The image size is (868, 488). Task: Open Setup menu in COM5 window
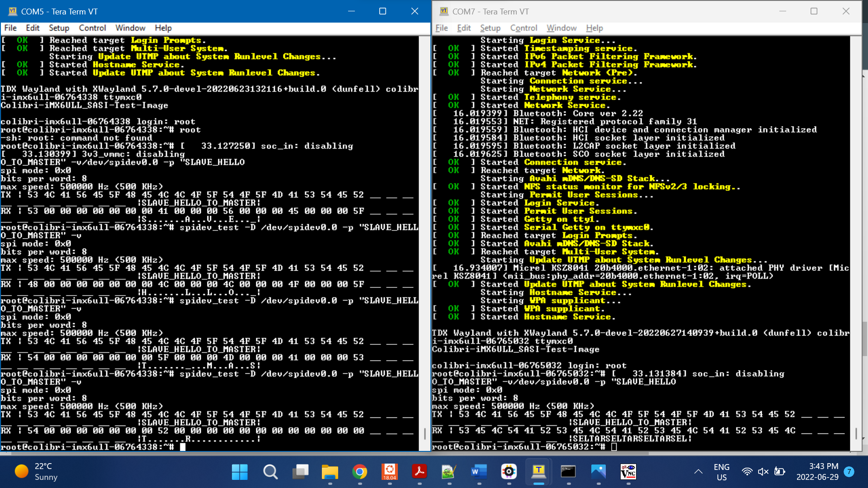point(59,28)
